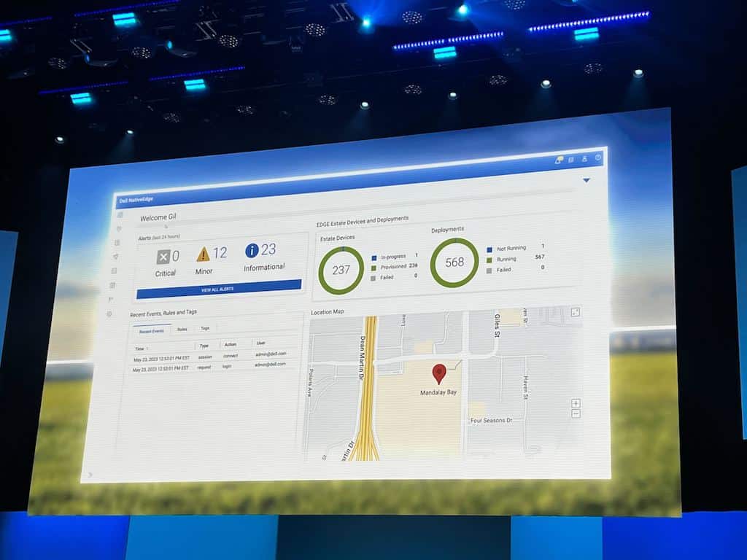Click the "Not Running" legend label
The height and width of the screenshot is (560, 747).
pyautogui.click(x=511, y=248)
